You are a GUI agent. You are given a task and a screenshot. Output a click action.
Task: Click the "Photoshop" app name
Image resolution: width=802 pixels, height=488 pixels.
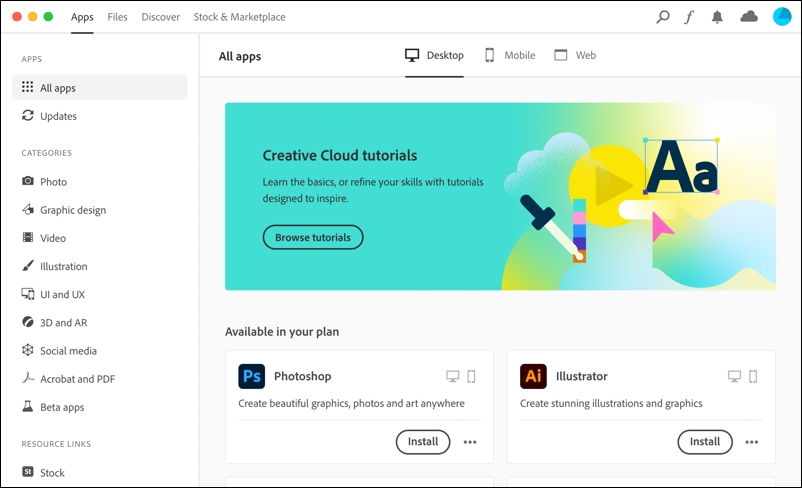303,376
